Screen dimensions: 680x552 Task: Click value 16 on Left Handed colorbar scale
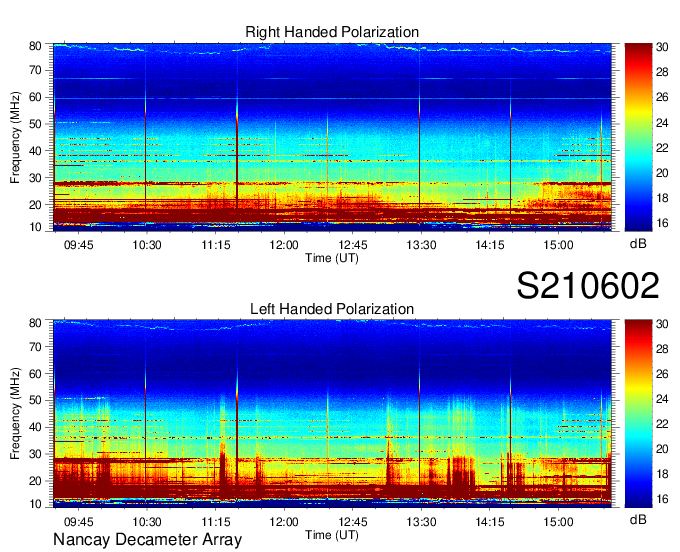(x=662, y=499)
